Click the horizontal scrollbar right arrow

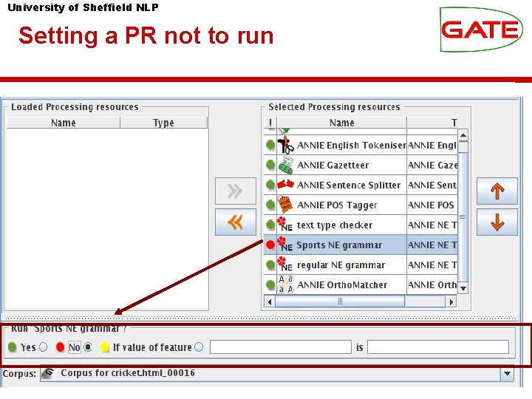tap(451, 301)
